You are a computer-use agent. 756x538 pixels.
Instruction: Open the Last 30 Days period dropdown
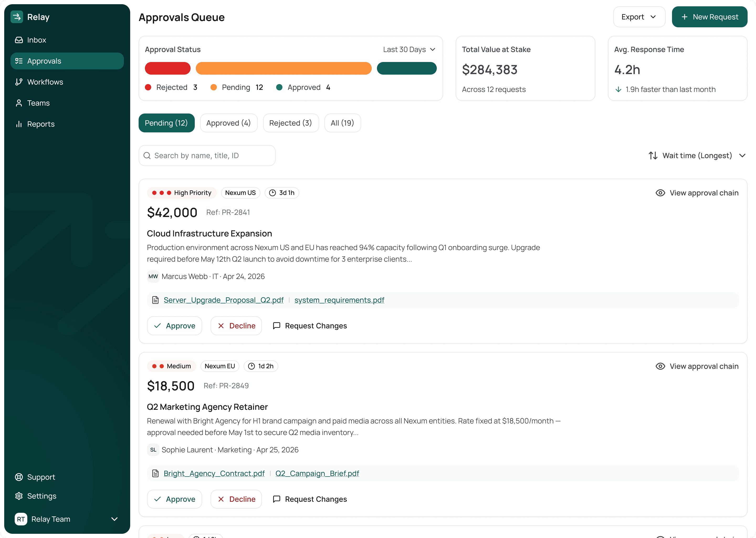click(409, 49)
